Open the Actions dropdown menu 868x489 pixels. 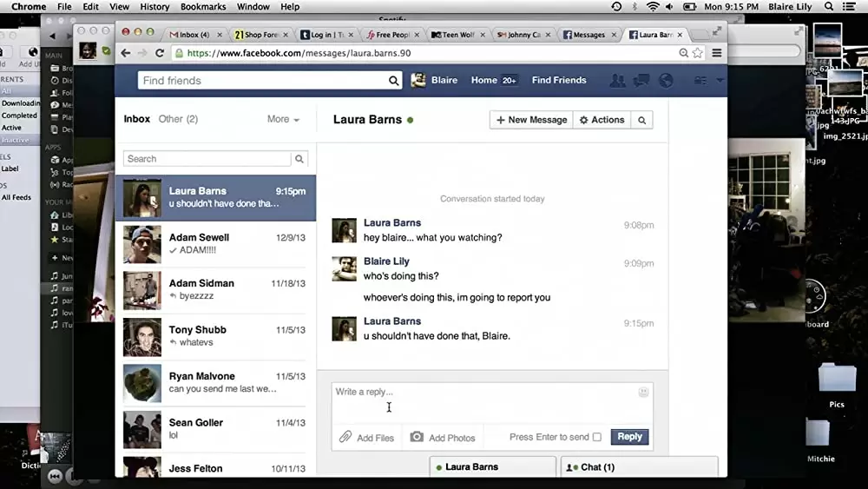[602, 120]
